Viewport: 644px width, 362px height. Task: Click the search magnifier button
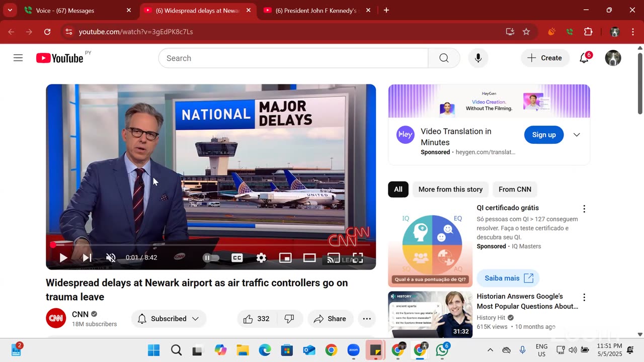point(444,58)
